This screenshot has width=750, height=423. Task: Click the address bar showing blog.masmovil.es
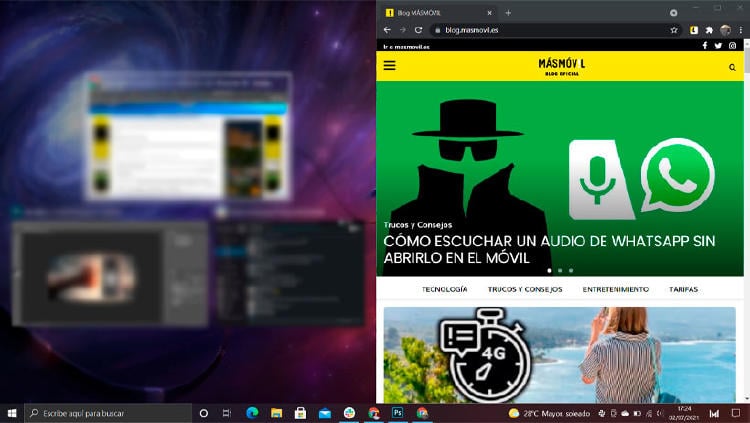tap(555, 30)
